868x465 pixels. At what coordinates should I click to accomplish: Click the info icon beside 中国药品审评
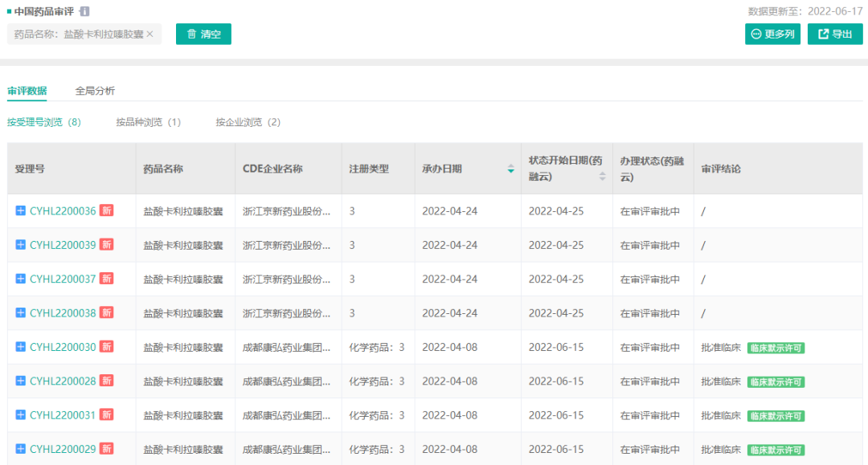[85, 11]
